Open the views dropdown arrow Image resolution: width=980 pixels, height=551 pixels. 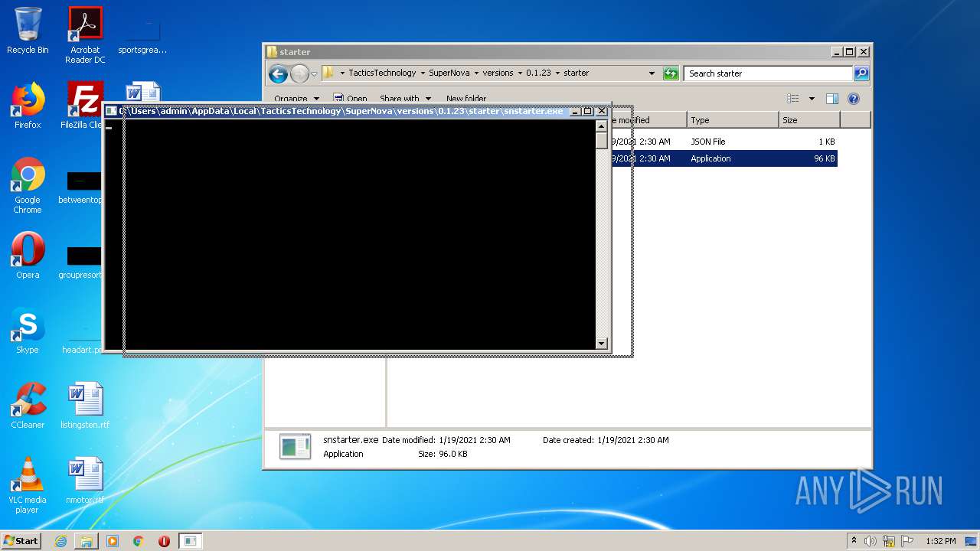point(812,99)
